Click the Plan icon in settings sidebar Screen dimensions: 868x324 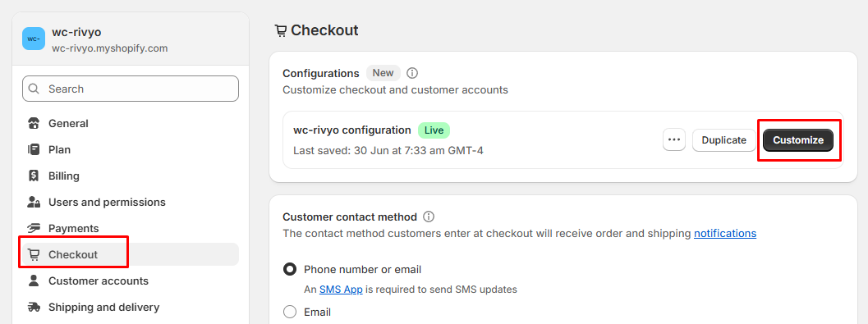point(34,149)
